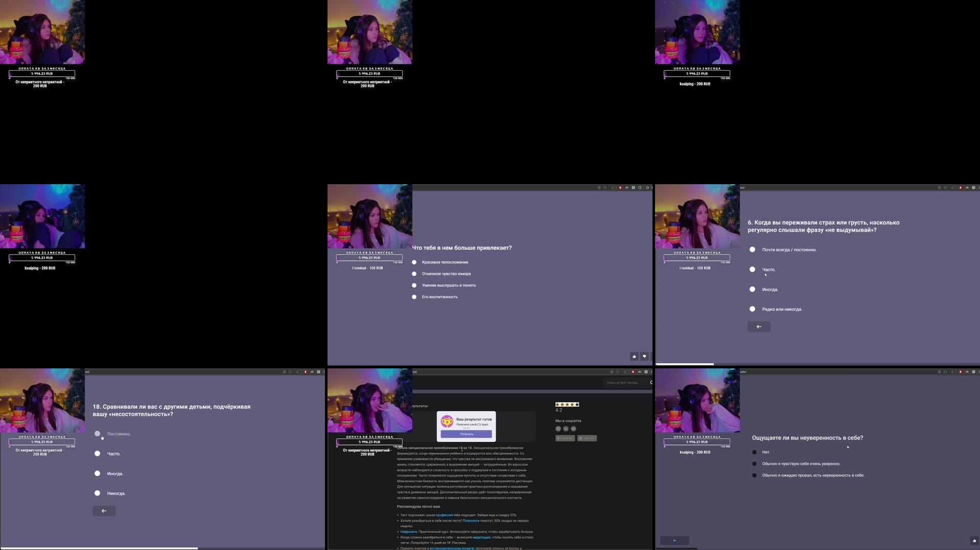Click the red screen recording indicator in toolbar
This screenshot has height=550, width=980.
coord(620,188)
